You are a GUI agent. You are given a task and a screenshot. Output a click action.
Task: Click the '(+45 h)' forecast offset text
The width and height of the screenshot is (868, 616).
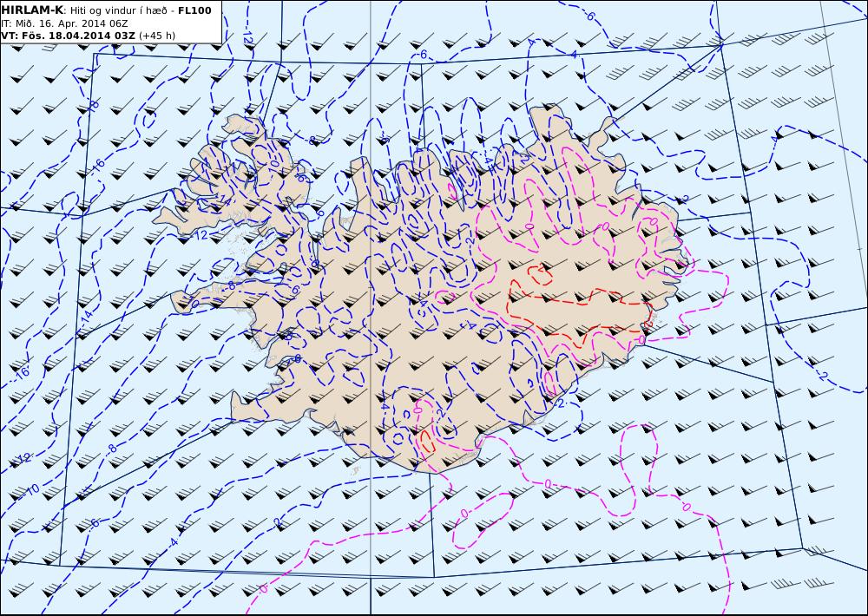click(x=156, y=36)
